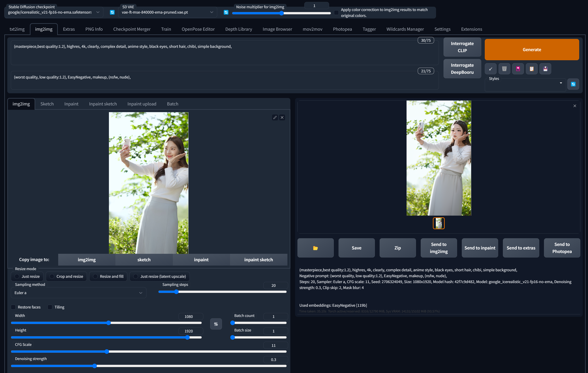Open output folder with the folder icon
Screen dimensions: 588x373
[x=315, y=248]
